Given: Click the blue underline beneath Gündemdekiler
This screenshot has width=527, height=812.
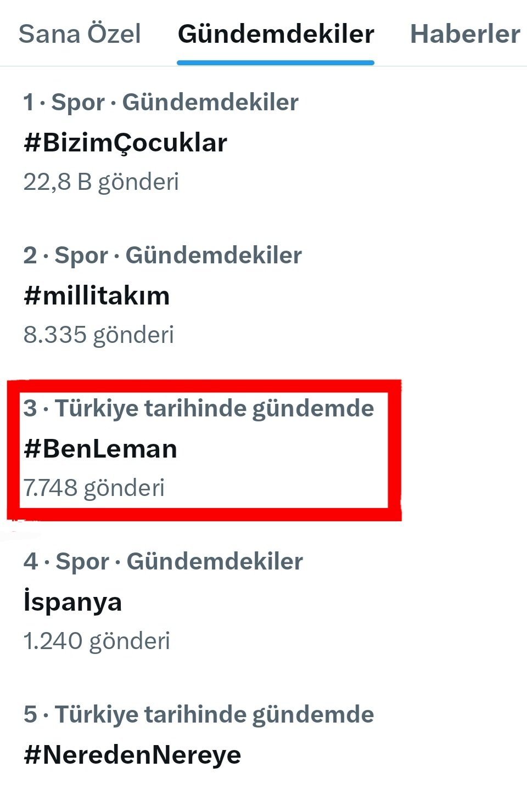Looking at the screenshot, I should tap(276, 63).
